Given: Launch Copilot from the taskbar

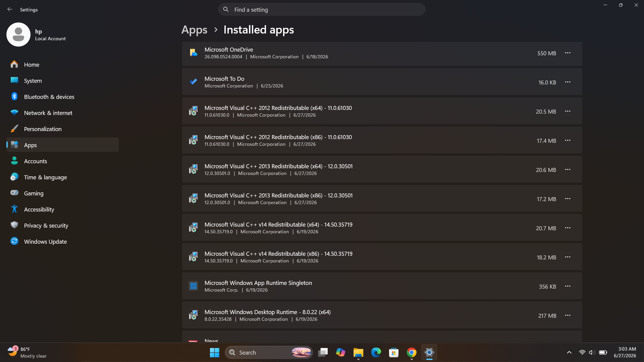Looking at the screenshot, I should (341, 353).
